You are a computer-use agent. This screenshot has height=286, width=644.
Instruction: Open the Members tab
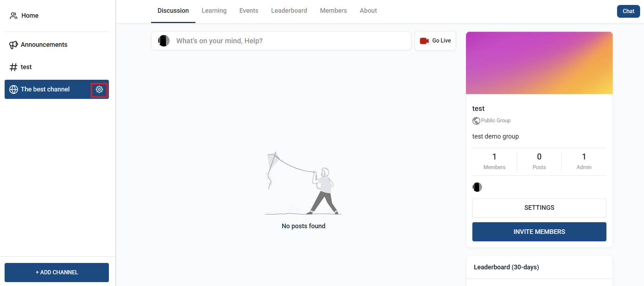click(333, 11)
